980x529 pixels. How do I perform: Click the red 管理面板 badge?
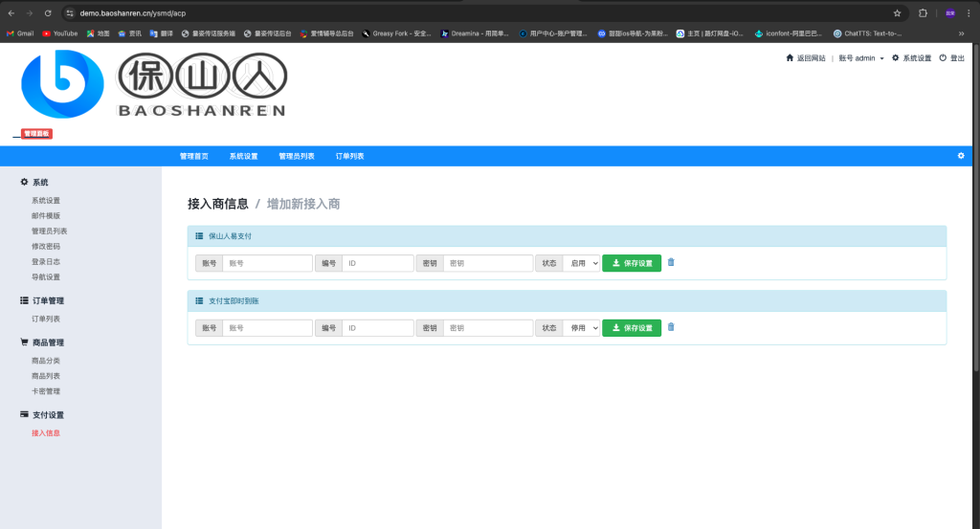pos(37,134)
